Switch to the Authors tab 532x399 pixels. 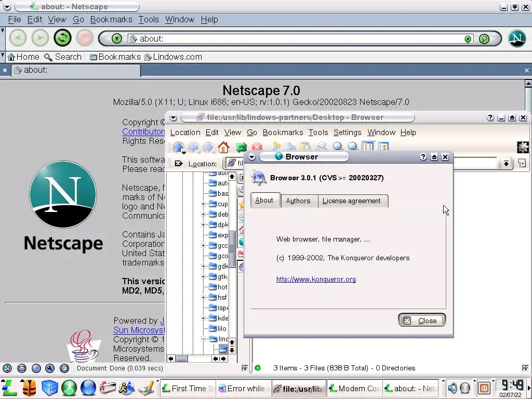click(298, 201)
